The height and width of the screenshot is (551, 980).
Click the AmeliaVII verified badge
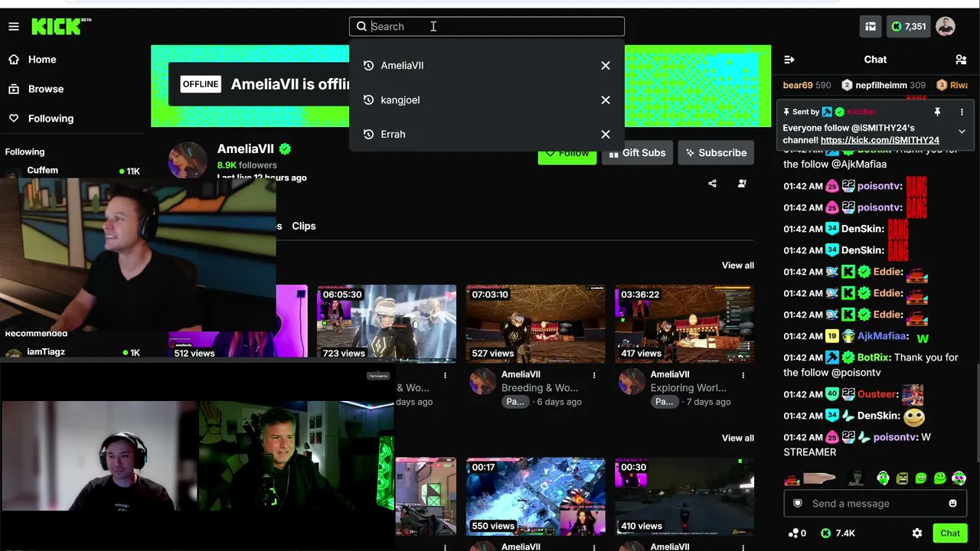286,149
